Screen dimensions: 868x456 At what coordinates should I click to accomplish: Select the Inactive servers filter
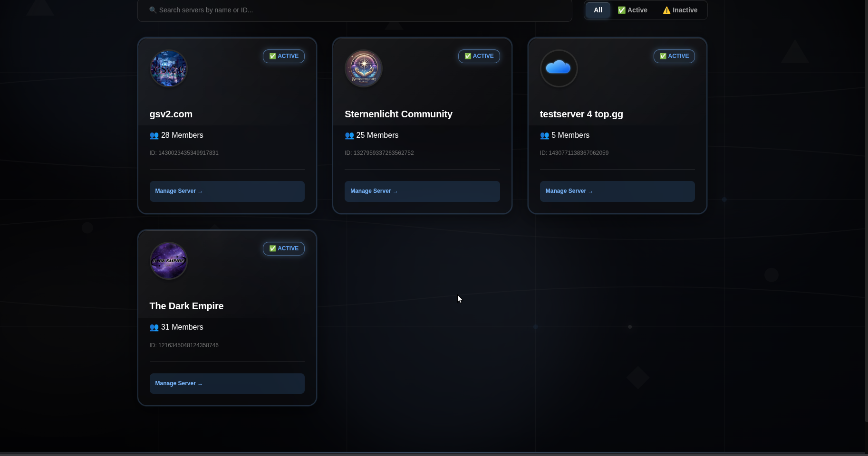pos(680,10)
